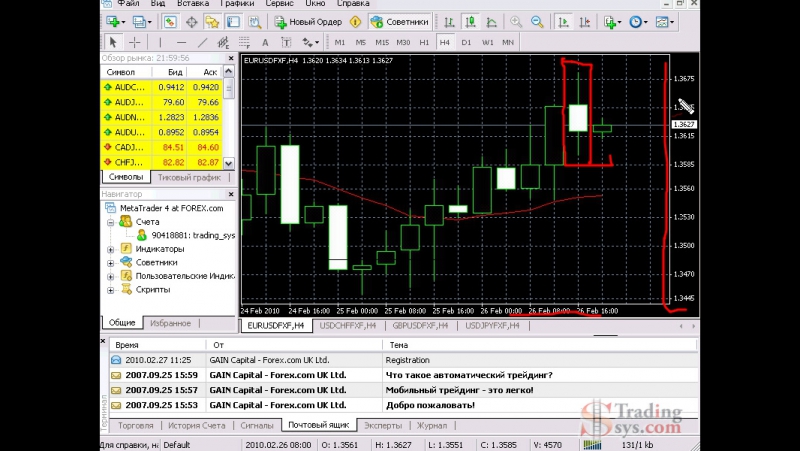
Task: Open the indicators list dropdown
Action: tap(612, 22)
